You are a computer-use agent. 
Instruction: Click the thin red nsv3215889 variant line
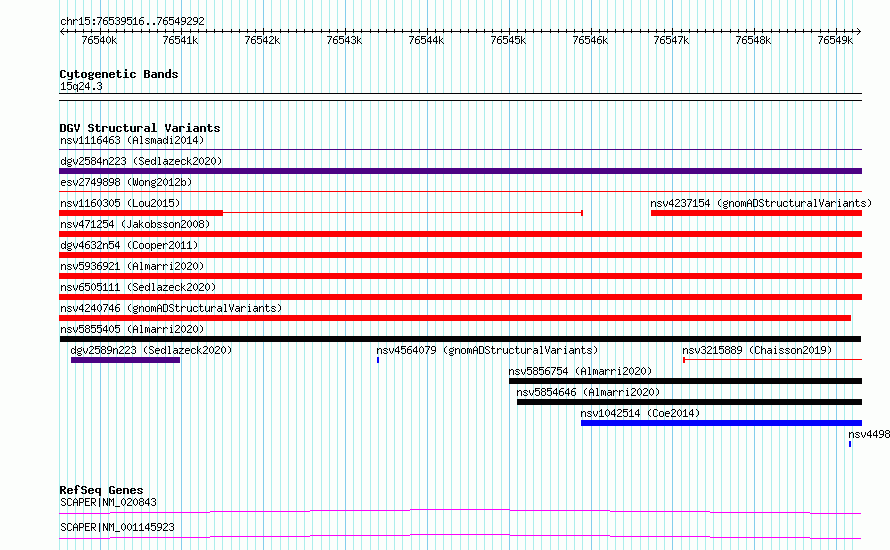pos(773,360)
